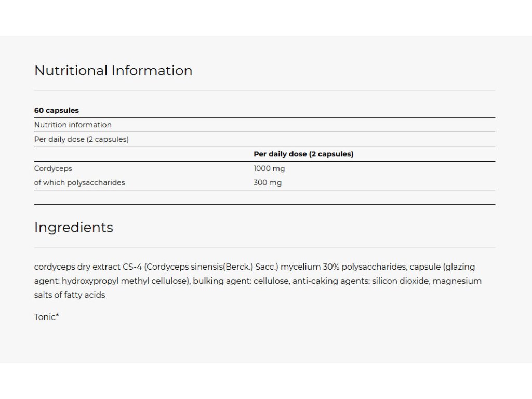Viewport: 532px width, 399px height.
Task: Click "salts of fatty acids" text
Action: pyautogui.click(x=70, y=295)
